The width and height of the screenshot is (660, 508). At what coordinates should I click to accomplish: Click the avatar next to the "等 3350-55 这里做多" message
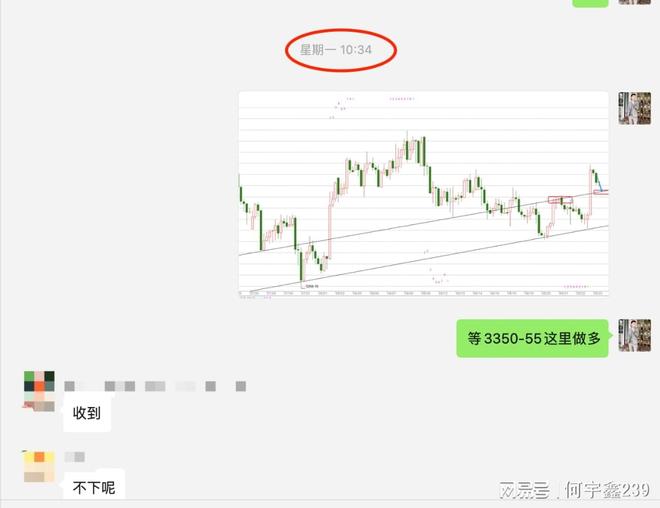click(x=634, y=336)
